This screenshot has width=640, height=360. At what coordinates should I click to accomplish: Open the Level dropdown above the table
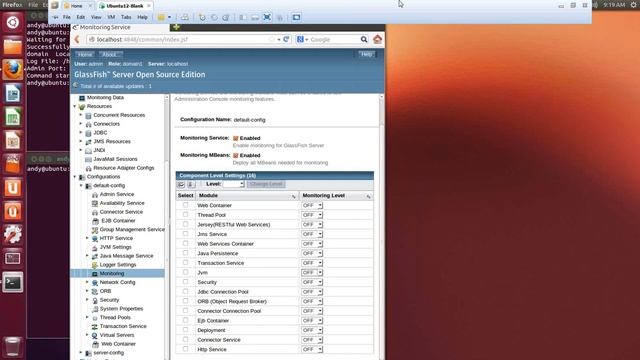[233, 184]
